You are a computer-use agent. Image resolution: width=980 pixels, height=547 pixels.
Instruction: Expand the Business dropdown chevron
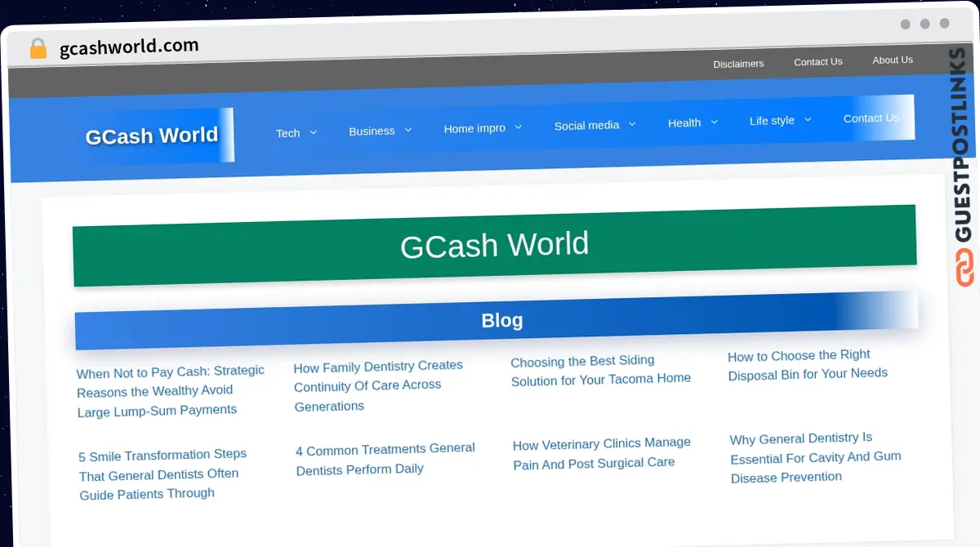408,130
